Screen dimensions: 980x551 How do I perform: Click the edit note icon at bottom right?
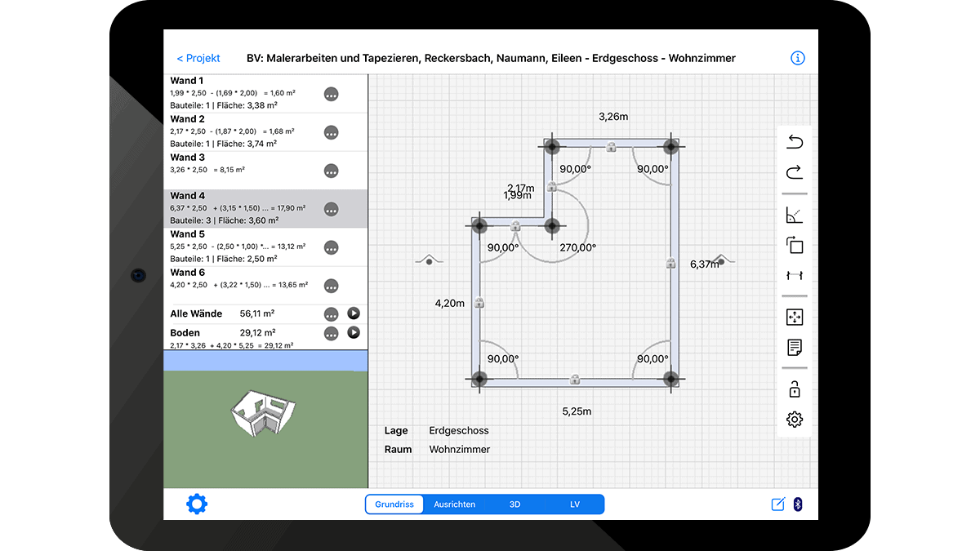(777, 504)
